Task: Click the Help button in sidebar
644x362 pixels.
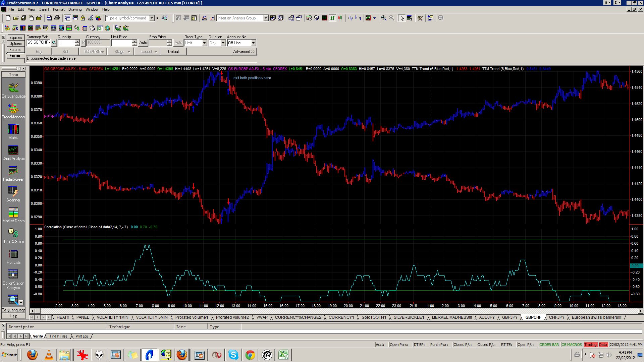Action: point(13,316)
